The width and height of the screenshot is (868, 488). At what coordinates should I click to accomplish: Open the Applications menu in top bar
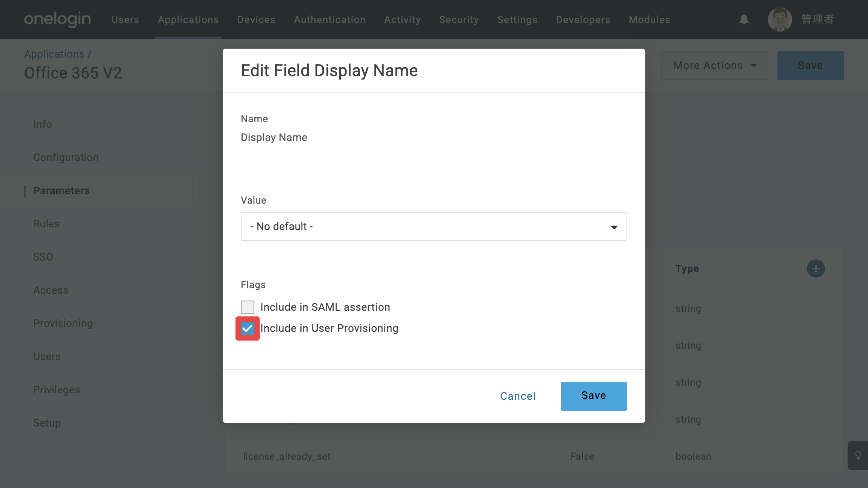coord(188,20)
